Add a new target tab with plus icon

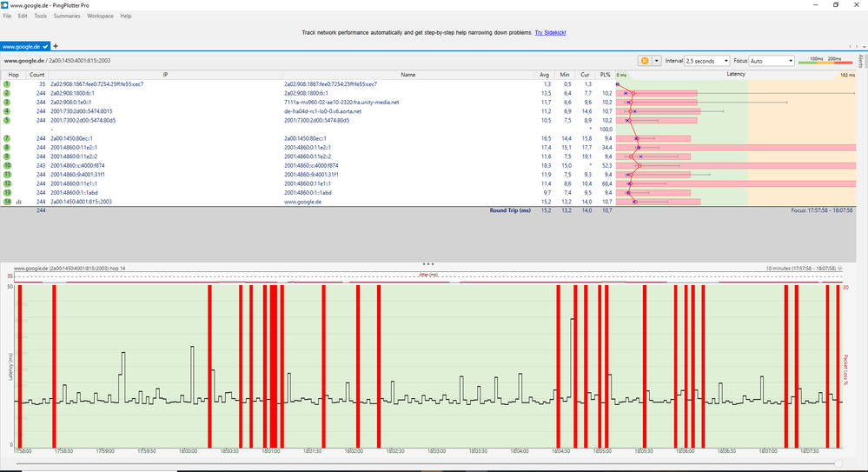56,47
